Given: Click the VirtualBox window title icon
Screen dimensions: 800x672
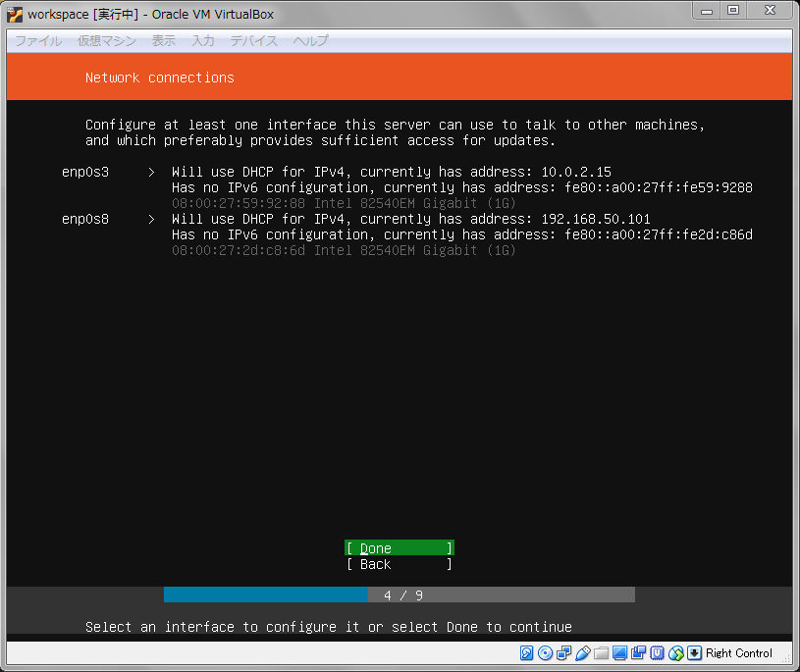Looking at the screenshot, I should pos(15,15).
